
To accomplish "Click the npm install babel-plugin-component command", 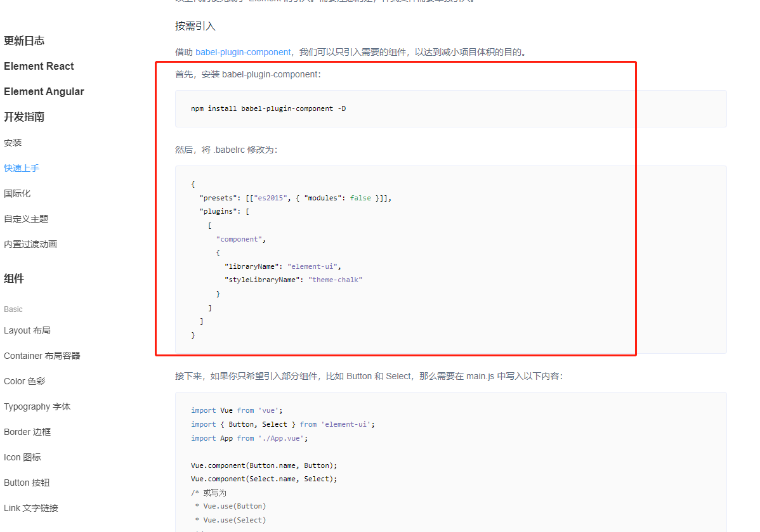I will pos(268,108).
